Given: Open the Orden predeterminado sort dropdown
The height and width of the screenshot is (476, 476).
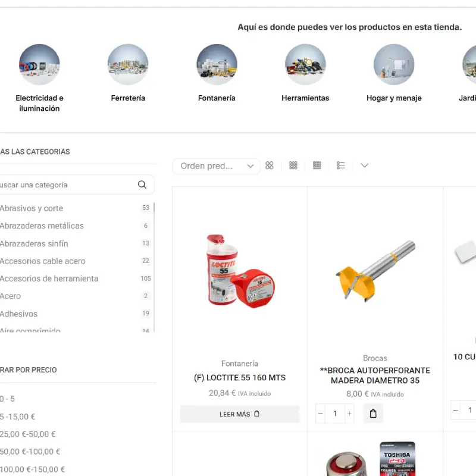Looking at the screenshot, I should pyautogui.click(x=216, y=166).
